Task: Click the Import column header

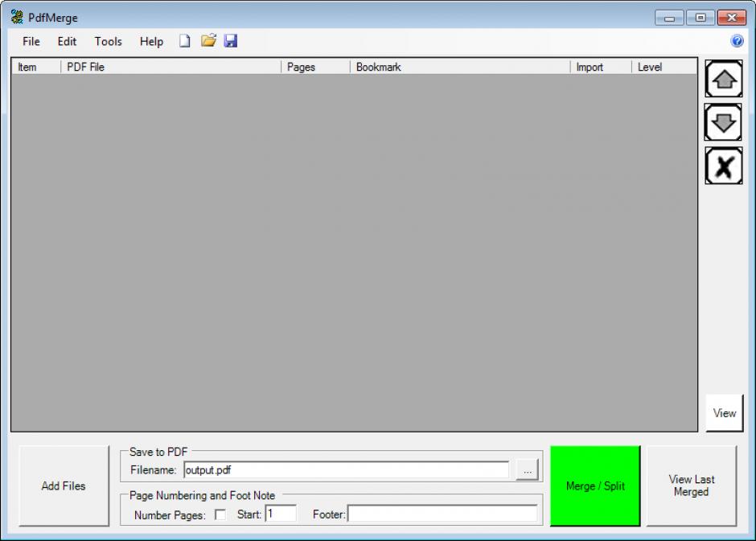Action: coord(601,67)
